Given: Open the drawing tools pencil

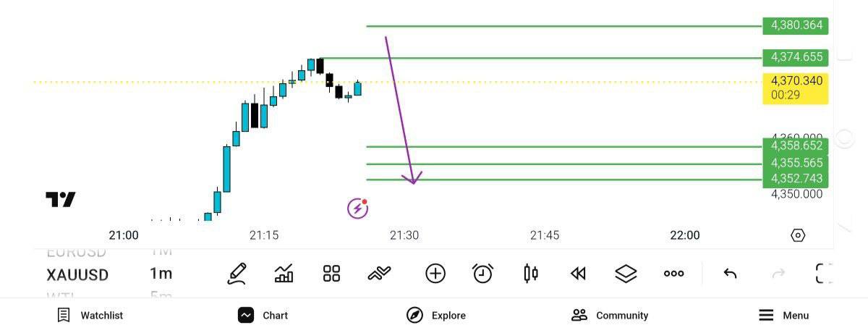Looking at the screenshot, I should [237, 274].
